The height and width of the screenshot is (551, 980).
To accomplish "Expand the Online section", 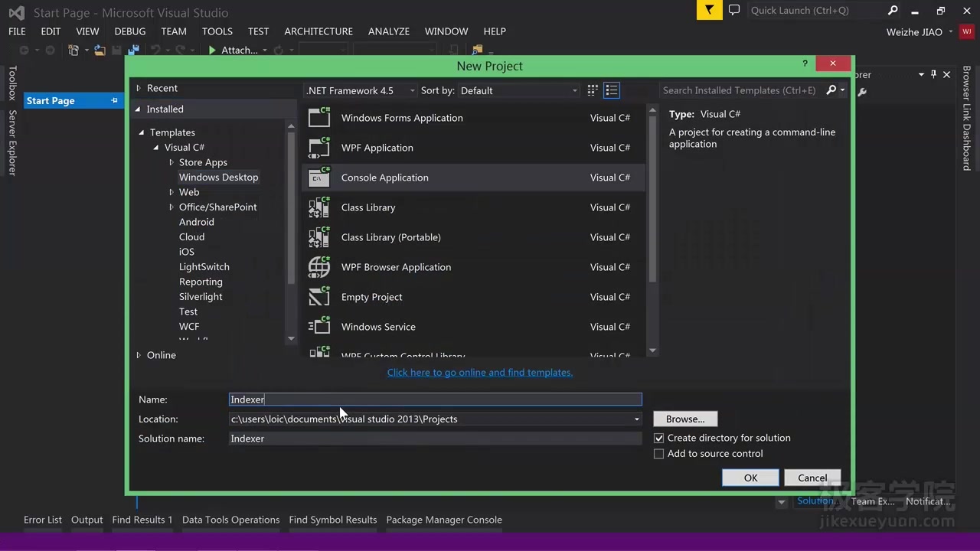I will [x=139, y=355].
